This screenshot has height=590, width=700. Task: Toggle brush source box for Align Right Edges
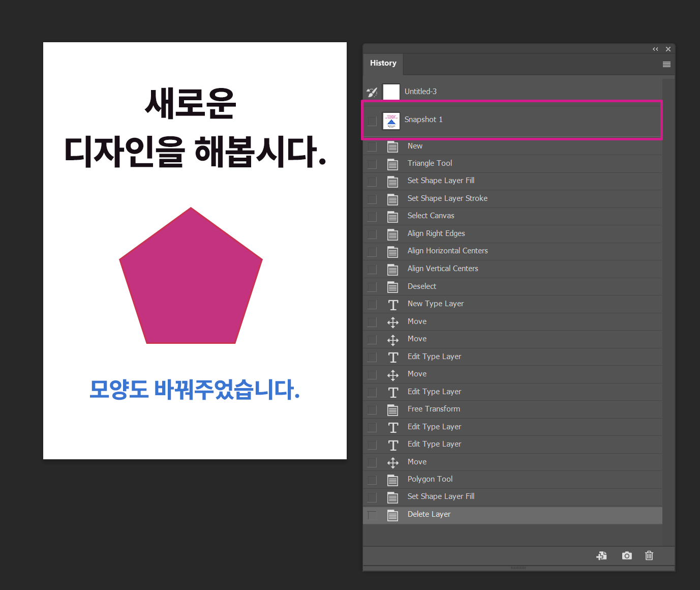pyautogui.click(x=372, y=234)
